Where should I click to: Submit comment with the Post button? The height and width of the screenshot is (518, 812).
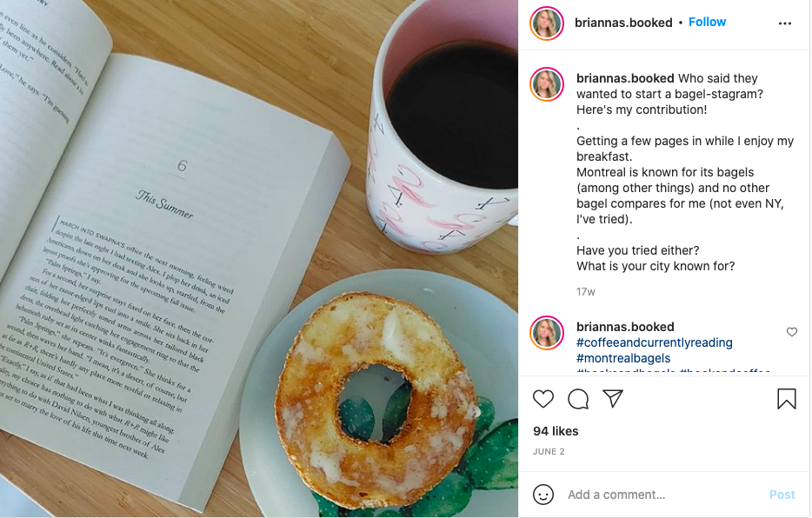(x=782, y=495)
